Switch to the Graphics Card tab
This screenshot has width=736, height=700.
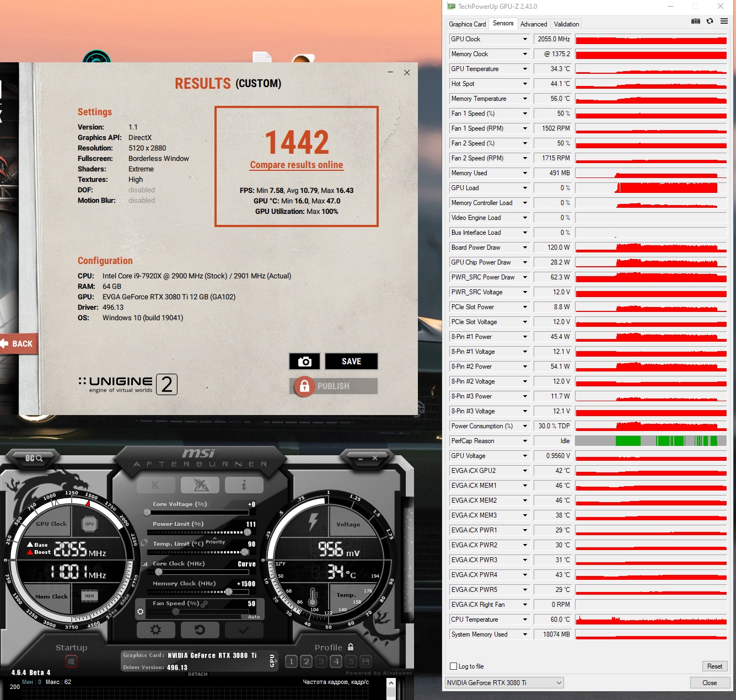(x=468, y=24)
